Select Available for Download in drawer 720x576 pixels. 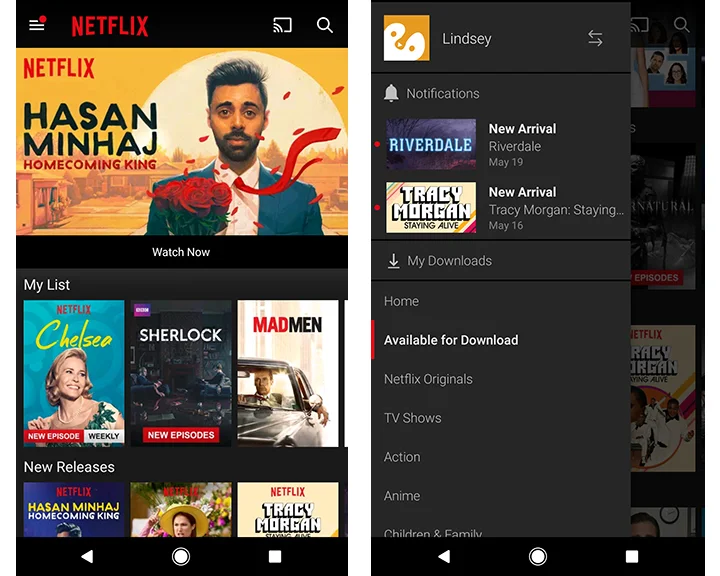pyautogui.click(x=501, y=340)
